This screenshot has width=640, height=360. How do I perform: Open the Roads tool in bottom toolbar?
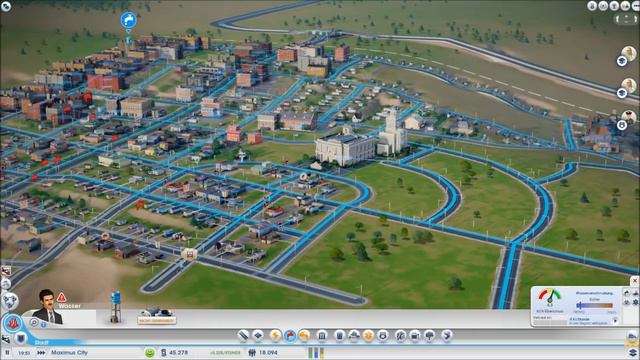[243, 336]
